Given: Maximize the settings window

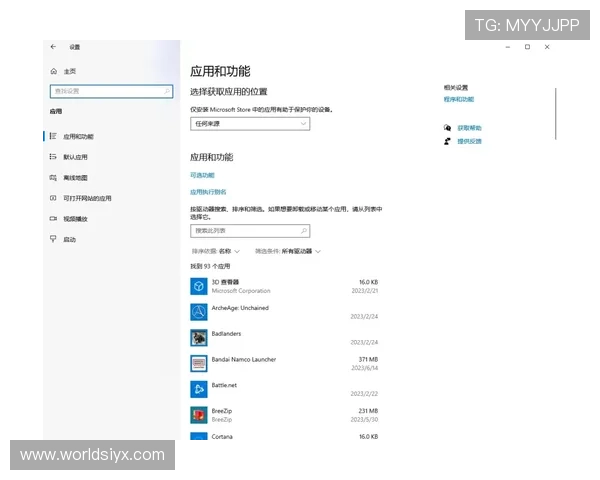Looking at the screenshot, I should tap(527, 47).
